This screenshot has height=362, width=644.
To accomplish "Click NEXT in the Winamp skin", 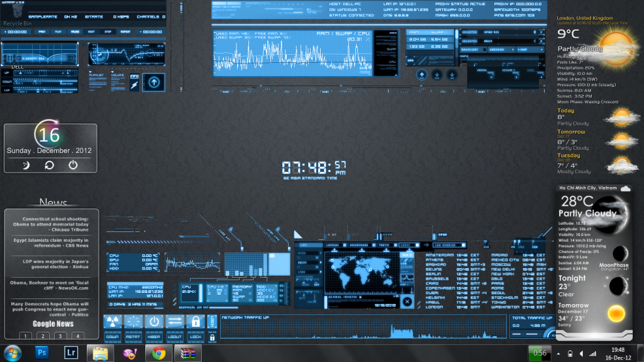I will (91, 31).
